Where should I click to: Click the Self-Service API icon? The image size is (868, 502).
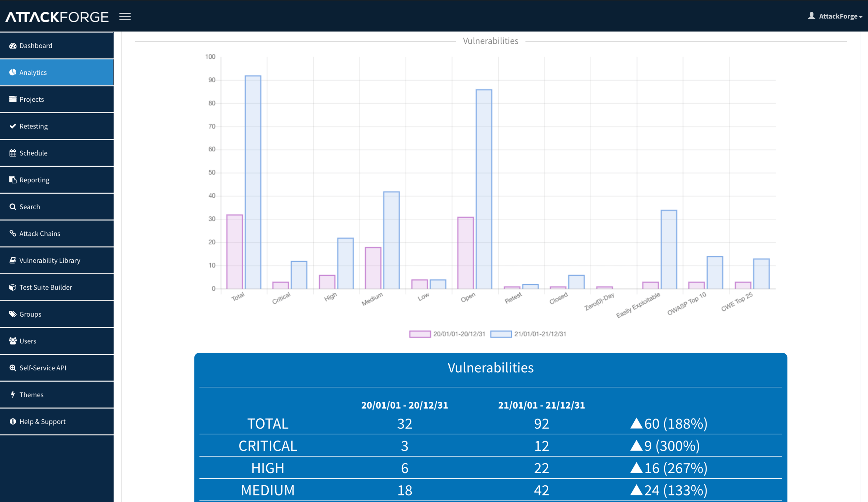point(13,368)
